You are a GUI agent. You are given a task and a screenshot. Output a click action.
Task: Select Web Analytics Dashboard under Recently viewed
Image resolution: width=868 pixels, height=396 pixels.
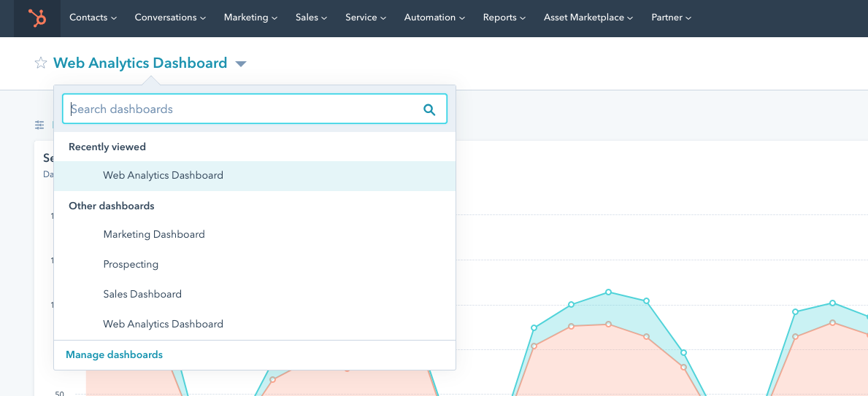(x=163, y=176)
